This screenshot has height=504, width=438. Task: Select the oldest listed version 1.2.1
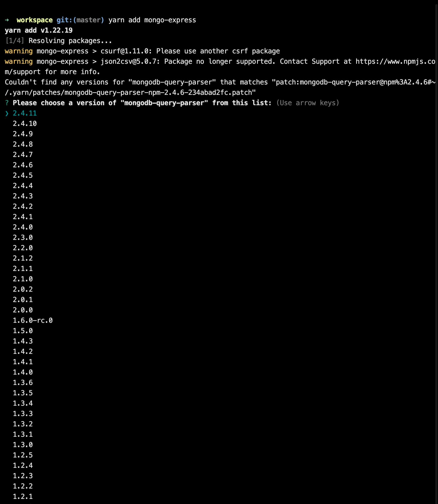[x=23, y=496]
